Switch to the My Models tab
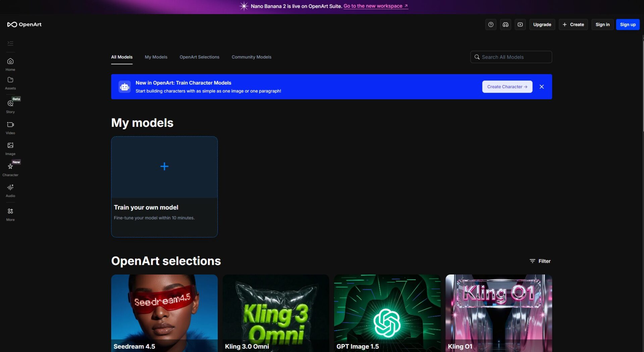This screenshot has height=352, width=644. pos(156,57)
